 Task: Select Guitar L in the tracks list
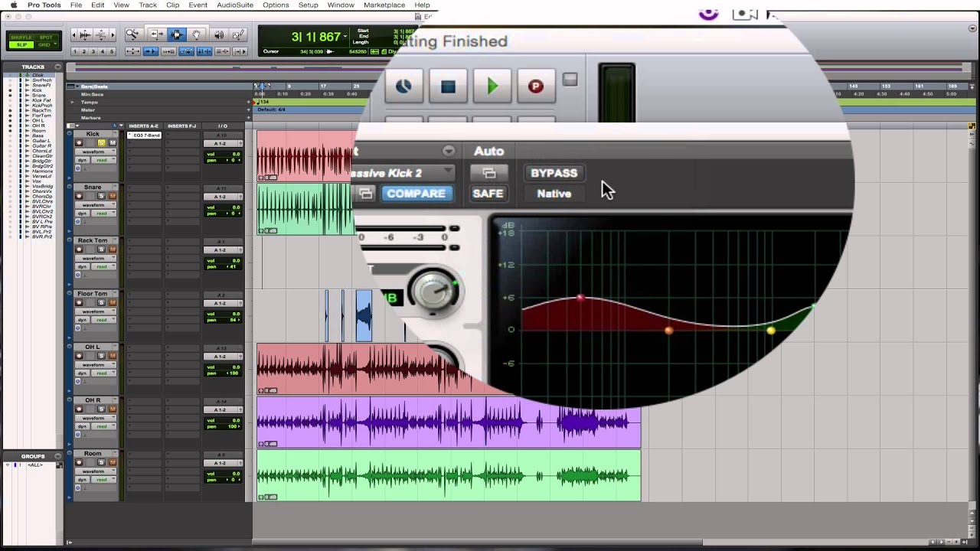(x=41, y=141)
